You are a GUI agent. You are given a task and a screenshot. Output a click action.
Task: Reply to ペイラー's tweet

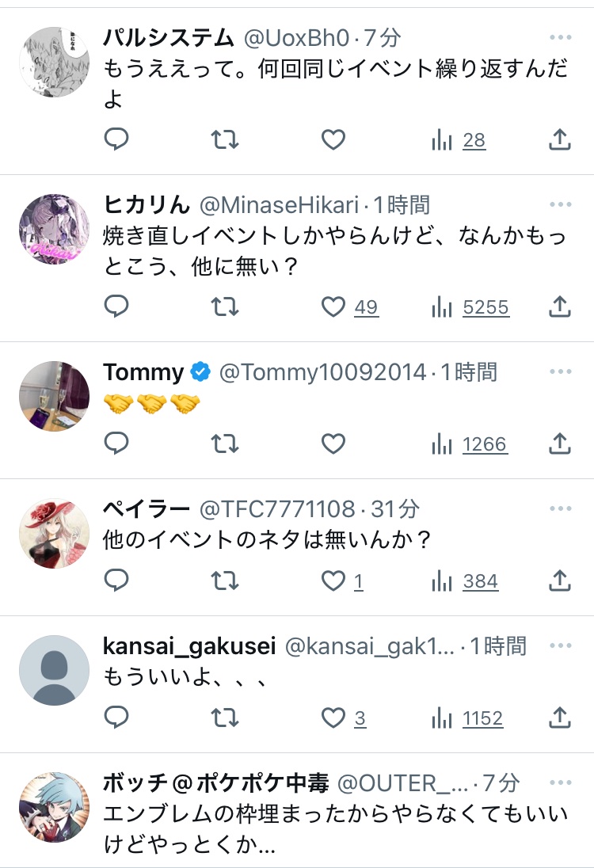[x=116, y=581]
